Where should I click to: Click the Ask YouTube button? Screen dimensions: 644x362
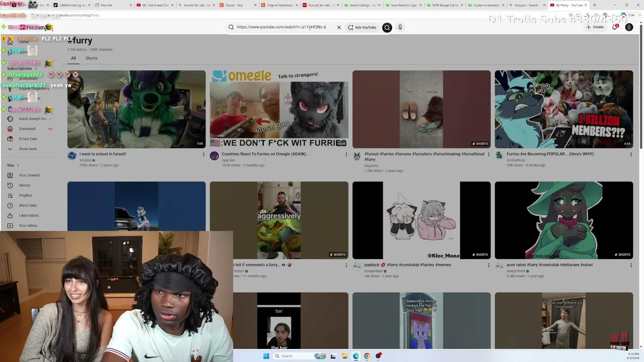pos(362,27)
